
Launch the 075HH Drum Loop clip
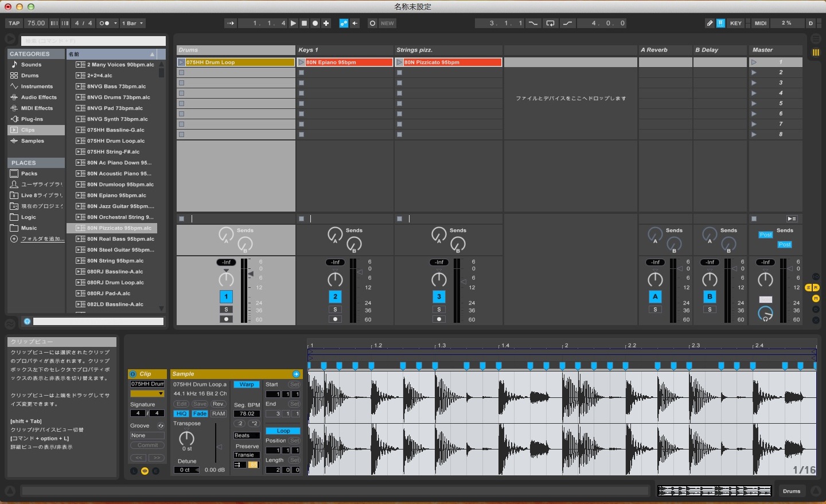pos(181,62)
